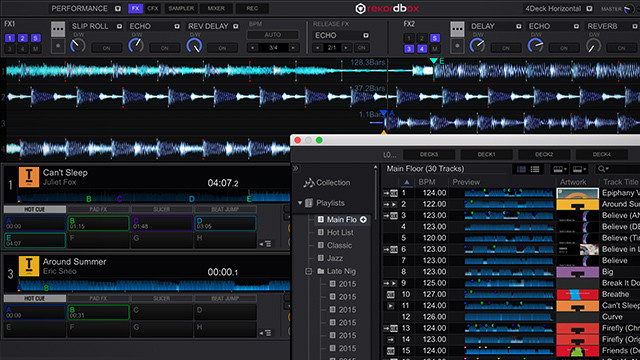Collapse the Playlists tree
Viewport: 640px width, 360px height.
coord(300,203)
